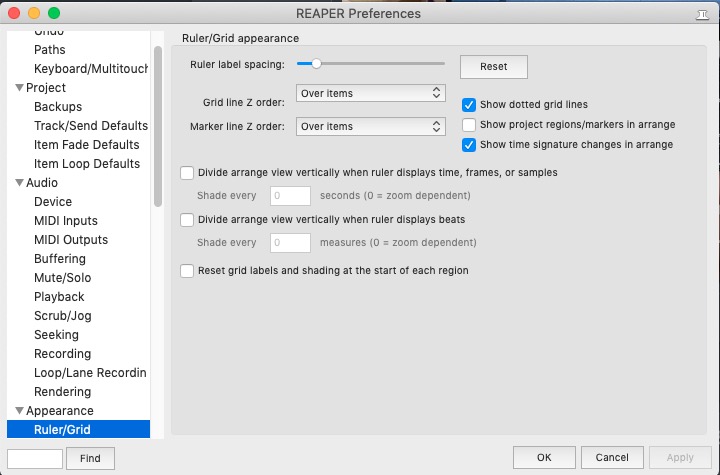Image resolution: width=720 pixels, height=475 pixels.
Task: Enable Show dotted grid lines checkbox
Action: [469, 105]
